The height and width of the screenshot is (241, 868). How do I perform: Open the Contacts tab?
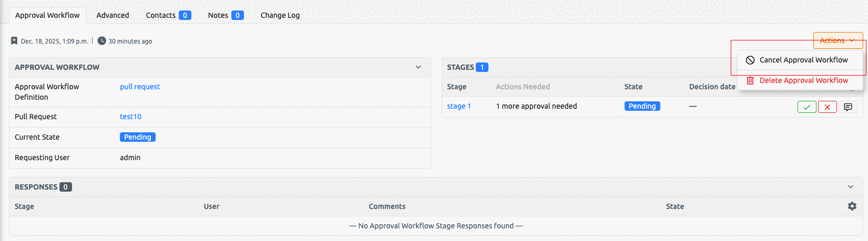coord(168,15)
